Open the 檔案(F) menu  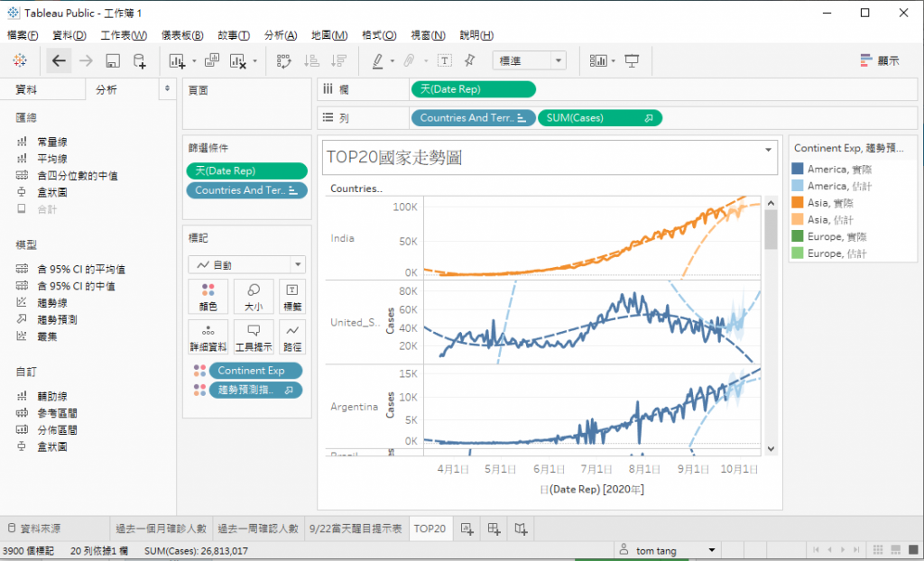coord(23,35)
